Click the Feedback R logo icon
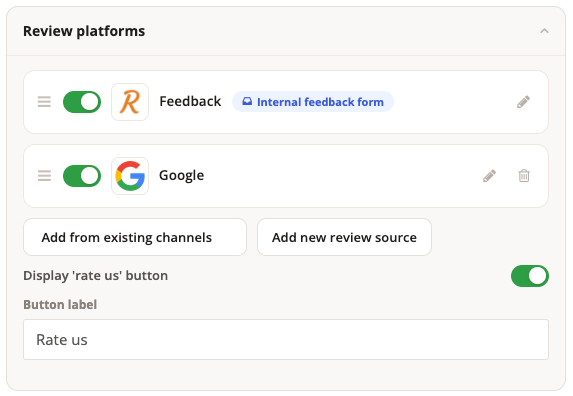This screenshot has width=573, height=396. [x=130, y=102]
